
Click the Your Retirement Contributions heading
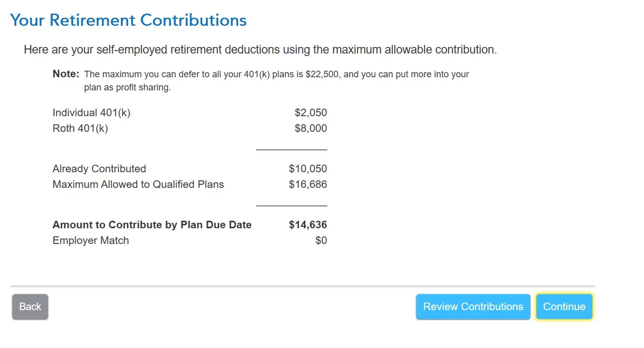[x=128, y=20]
